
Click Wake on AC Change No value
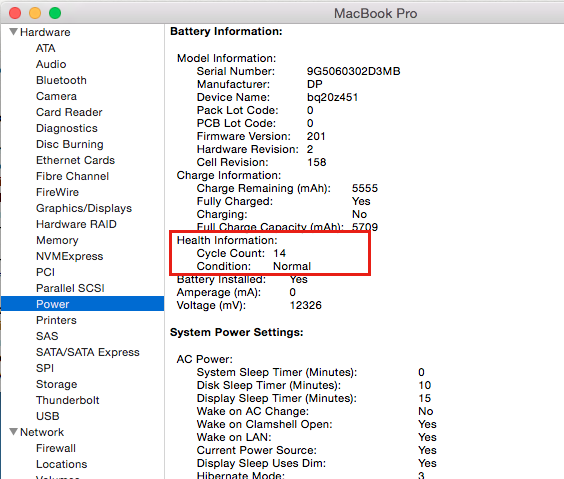click(426, 411)
